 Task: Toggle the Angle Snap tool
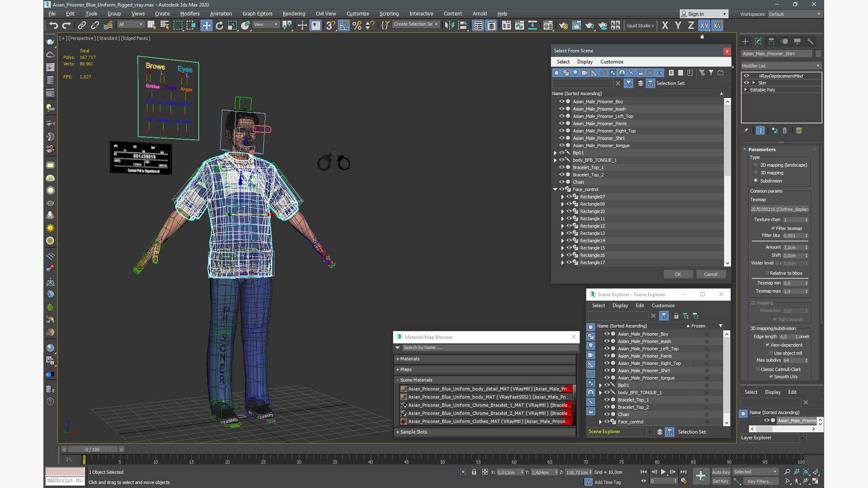344,25
